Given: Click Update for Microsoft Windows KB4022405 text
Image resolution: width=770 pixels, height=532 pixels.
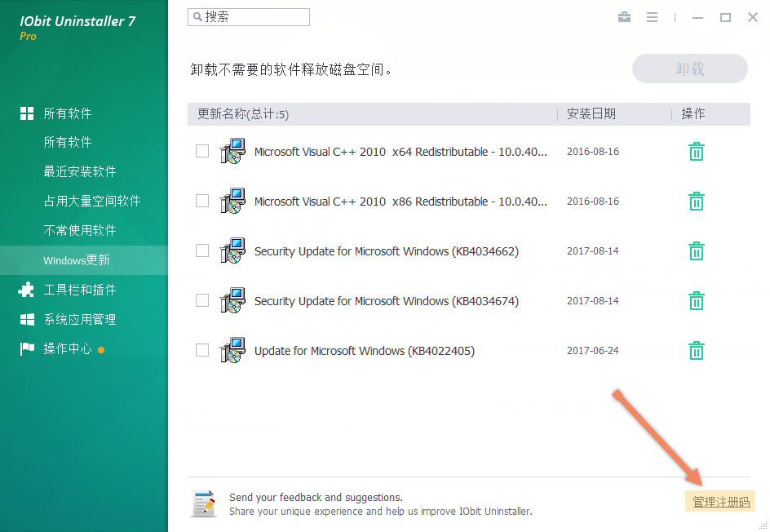Looking at the screenshot, I should click(365, 351).
